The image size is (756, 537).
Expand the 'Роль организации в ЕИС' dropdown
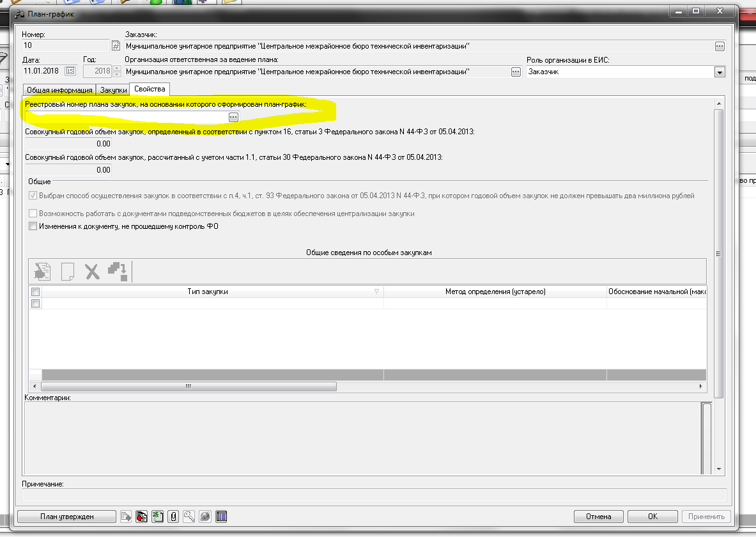[720, 72]
